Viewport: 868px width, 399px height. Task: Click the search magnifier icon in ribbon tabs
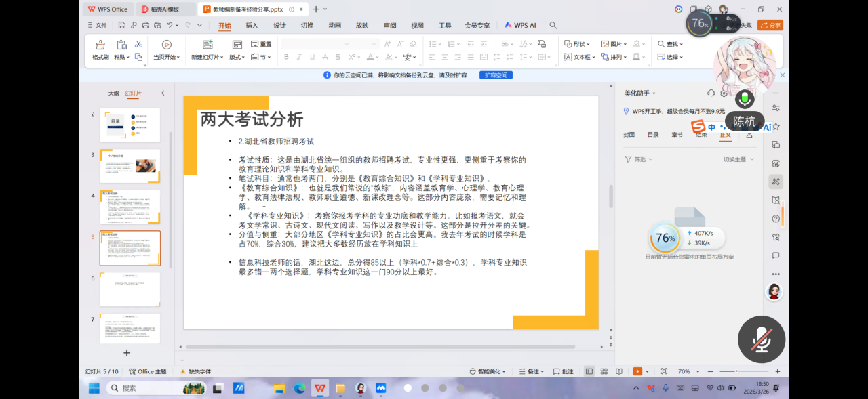[553, 26]
